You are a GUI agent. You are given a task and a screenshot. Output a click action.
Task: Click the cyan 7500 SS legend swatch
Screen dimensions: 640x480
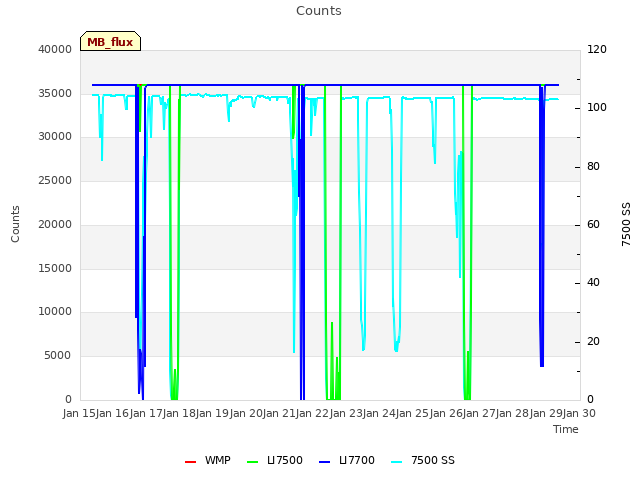[x=397, y=462]
